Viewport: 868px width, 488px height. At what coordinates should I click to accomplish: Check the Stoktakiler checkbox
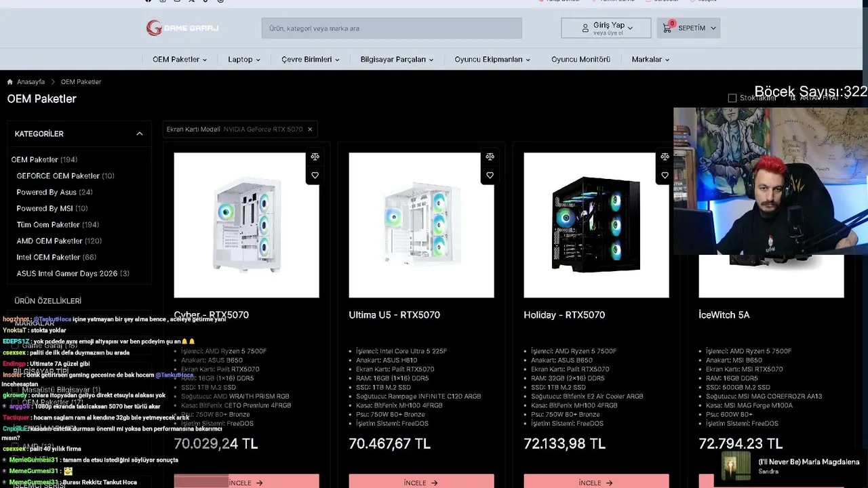(x=732, y=98)
